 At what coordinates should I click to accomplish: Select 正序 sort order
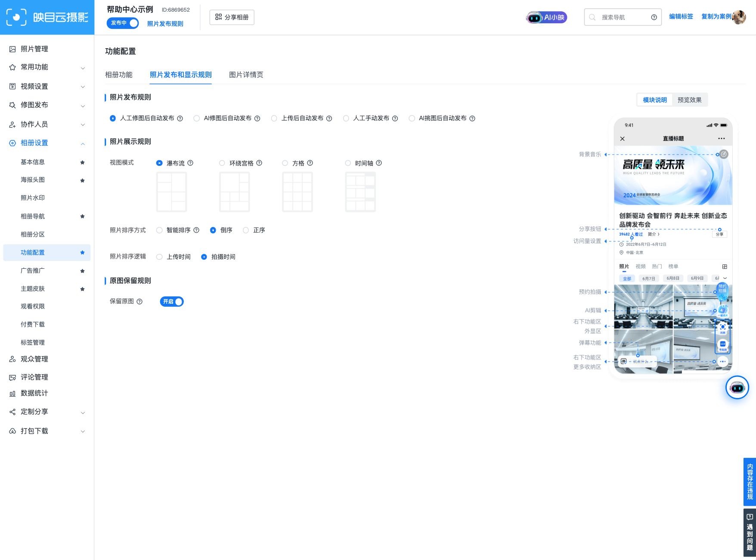(246, 230)
